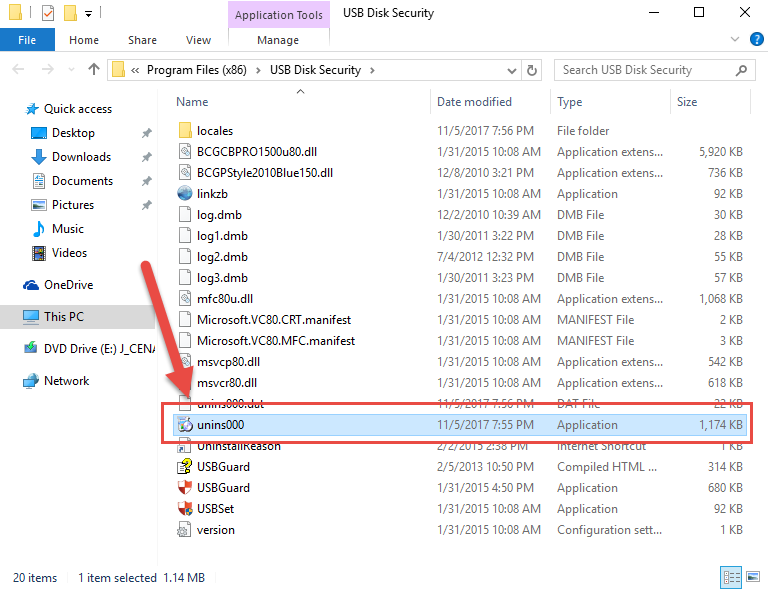
Task: Switch to Large icons view layout
Action: 753,577
